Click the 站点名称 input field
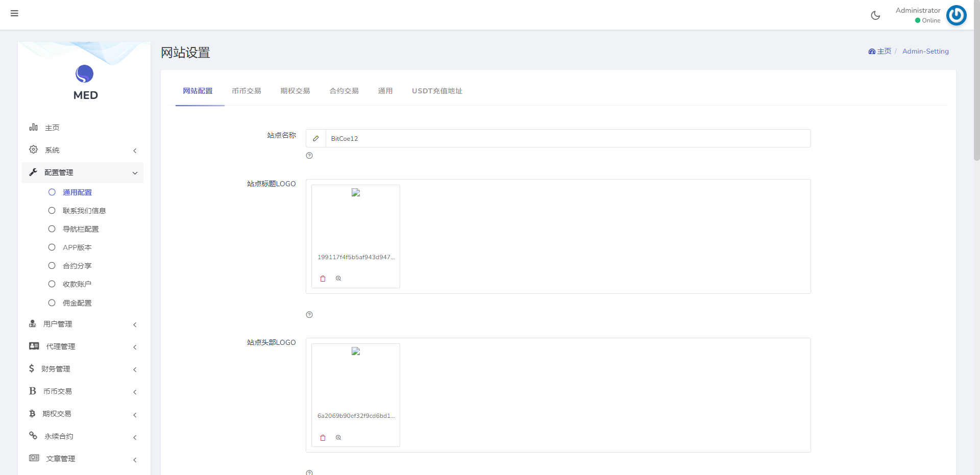 pos(567,138)
